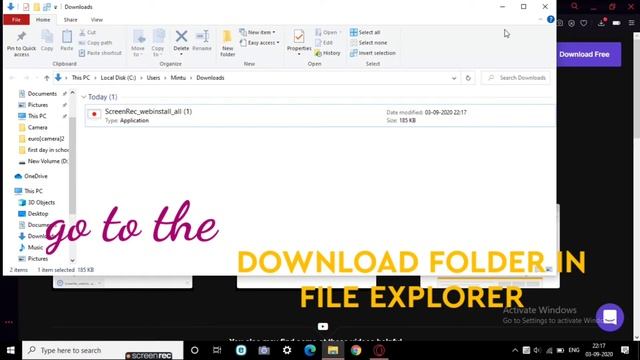Expand address bar history dropdown
The image size is (640, 360).
point(454,78)
